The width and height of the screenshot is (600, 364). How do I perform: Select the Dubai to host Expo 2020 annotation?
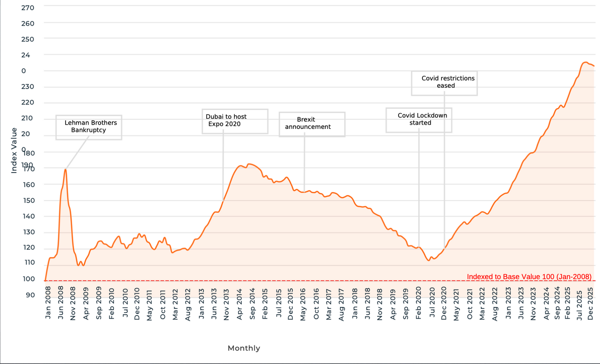(235, 121)
